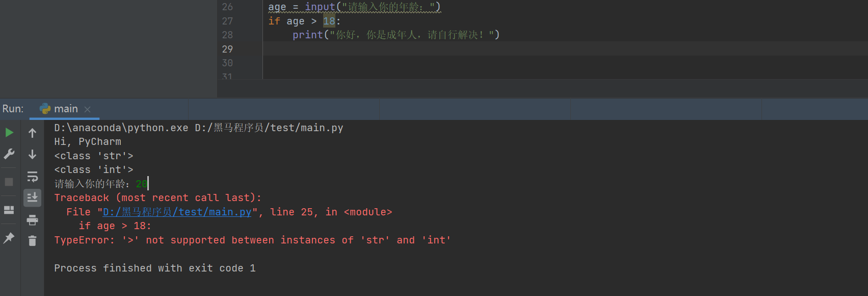Viewport: 868px width, 296px height.
Task: Click the print statement on line 28
Action: pos(396,35)
